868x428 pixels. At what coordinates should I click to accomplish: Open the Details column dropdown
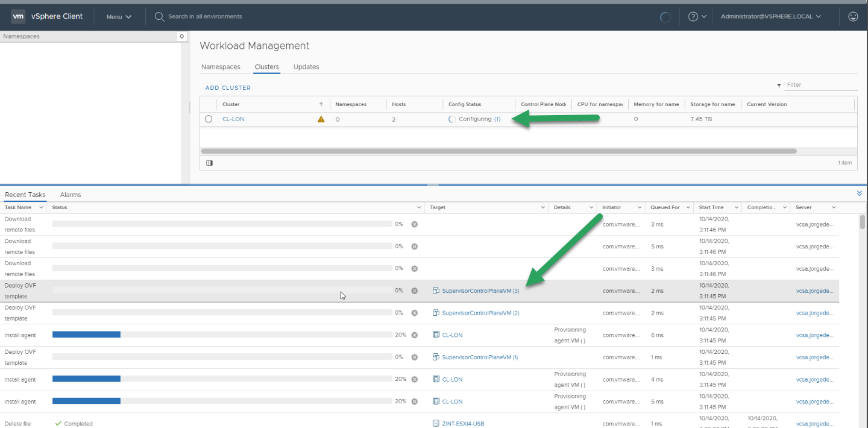click(591, 207)
